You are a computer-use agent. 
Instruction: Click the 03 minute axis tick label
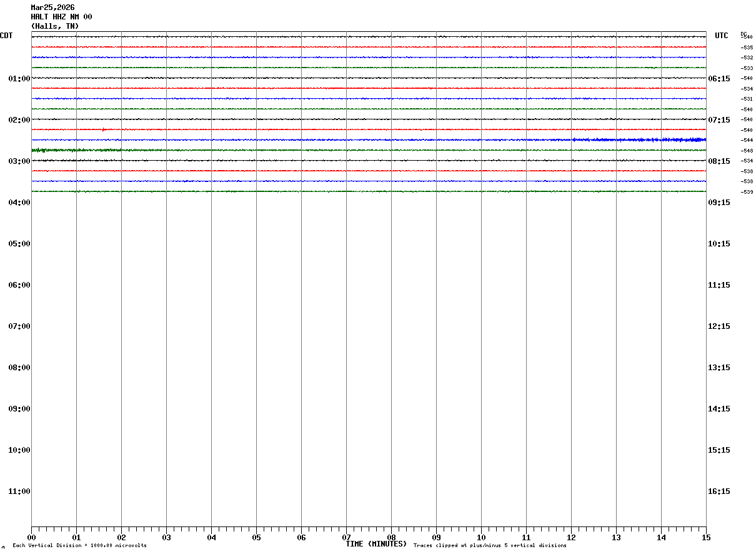tap(166, 538)
